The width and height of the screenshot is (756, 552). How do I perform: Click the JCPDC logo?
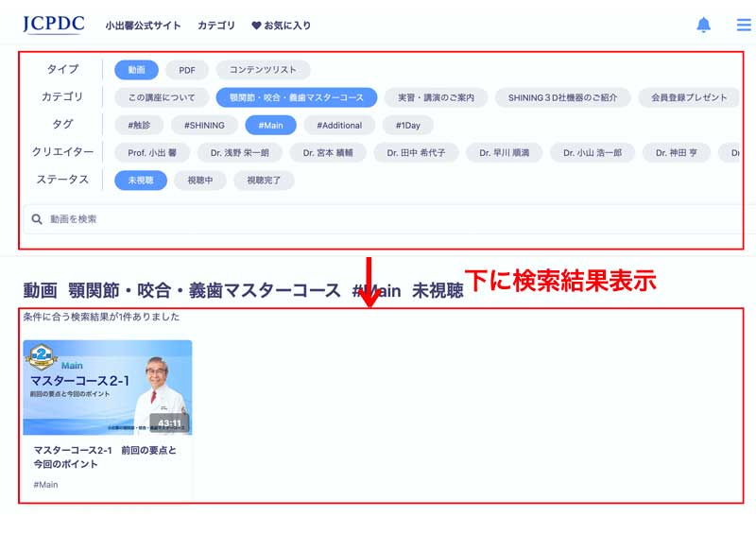(53, 25)
